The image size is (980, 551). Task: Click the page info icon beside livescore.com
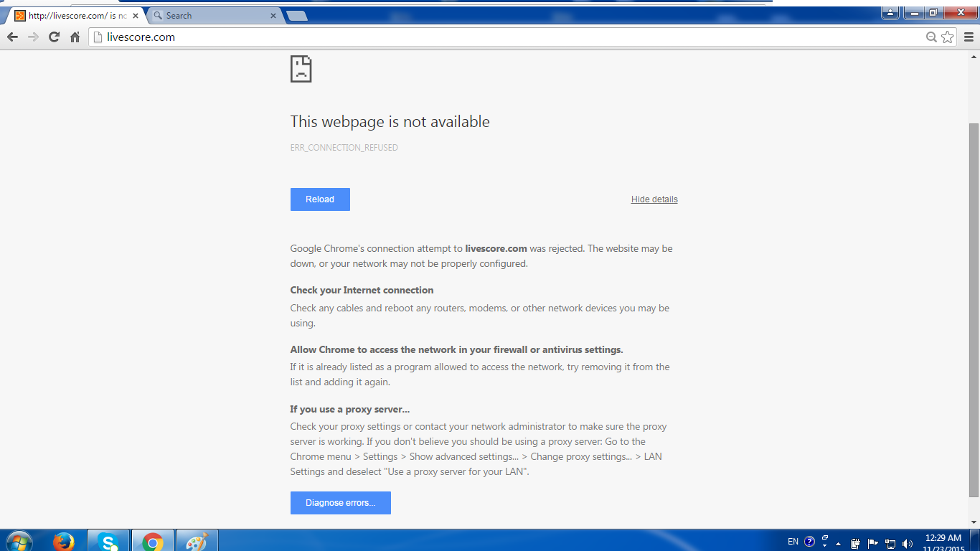[98, 37]
